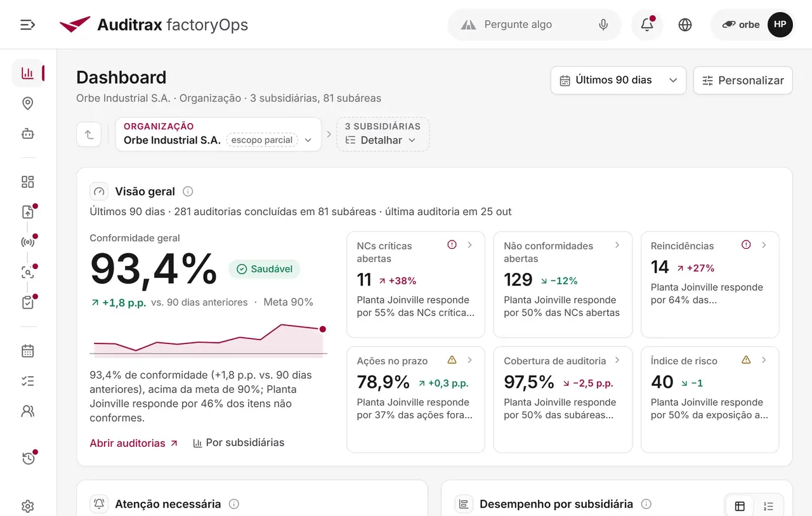Open the notifications bell
This screenshot has width=812, height=516.
tap(647, 25)
